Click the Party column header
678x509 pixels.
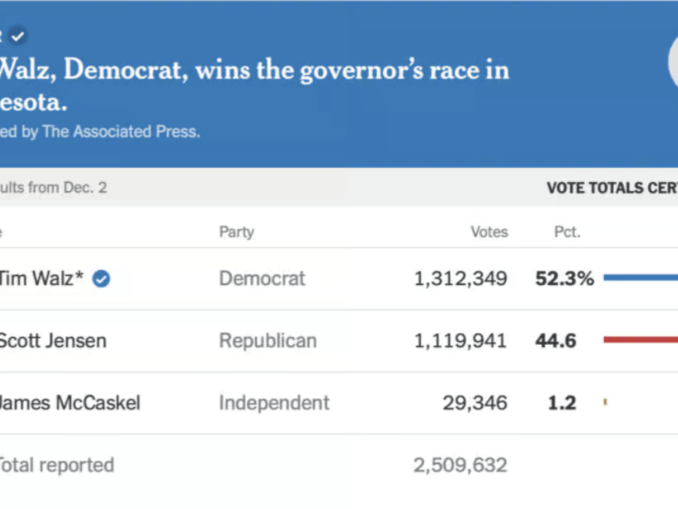(x=236, y=232)
